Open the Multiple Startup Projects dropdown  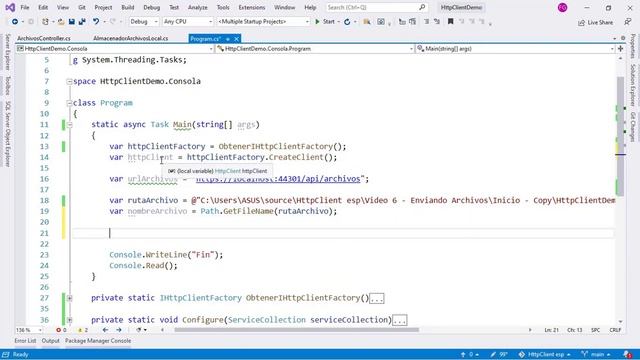coord(263,22)
